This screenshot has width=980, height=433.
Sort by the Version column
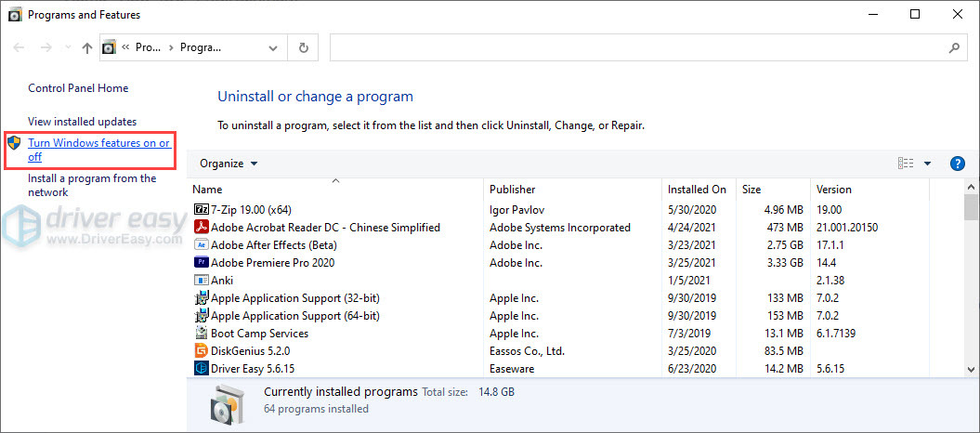[834, 190]
